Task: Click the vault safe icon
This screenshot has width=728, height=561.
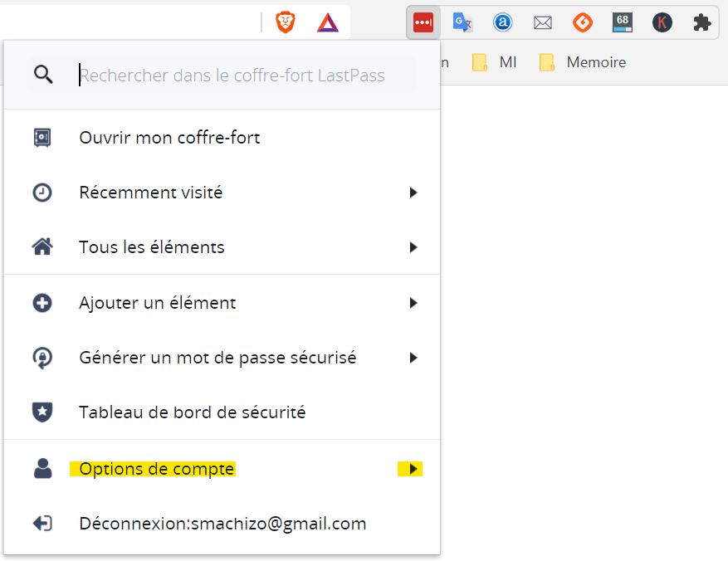Action: click(x=42, y=138)
